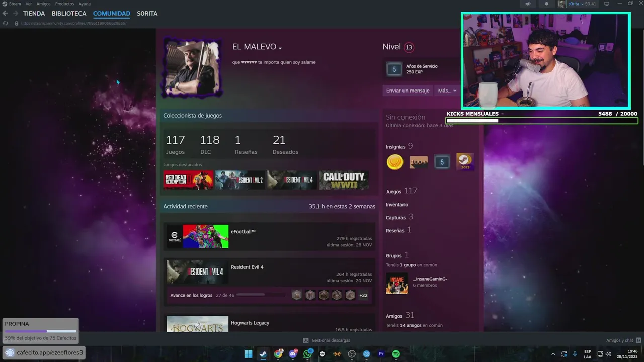The height and width of the screenshot is (362, 644).
Task: Click the 117 Juegos showcase stat
Action: point(176,145)
